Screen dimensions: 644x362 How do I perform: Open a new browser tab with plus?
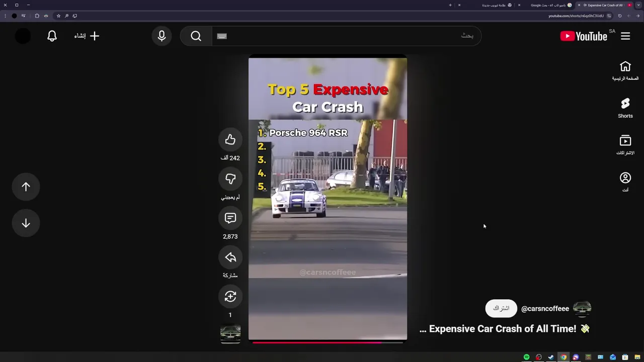(450, 5)
